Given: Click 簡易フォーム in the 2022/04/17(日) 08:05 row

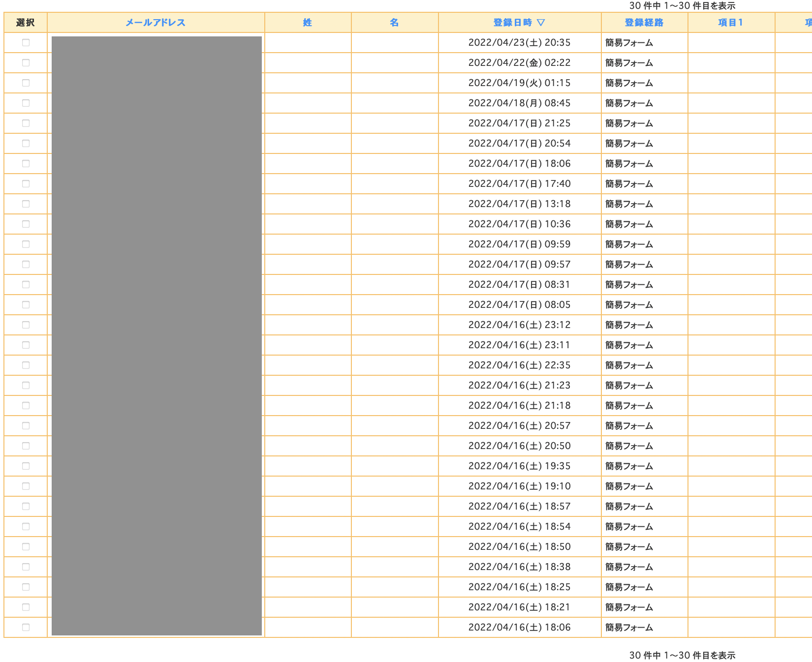Looking at the screenshot, I should (x=629, y=305).
